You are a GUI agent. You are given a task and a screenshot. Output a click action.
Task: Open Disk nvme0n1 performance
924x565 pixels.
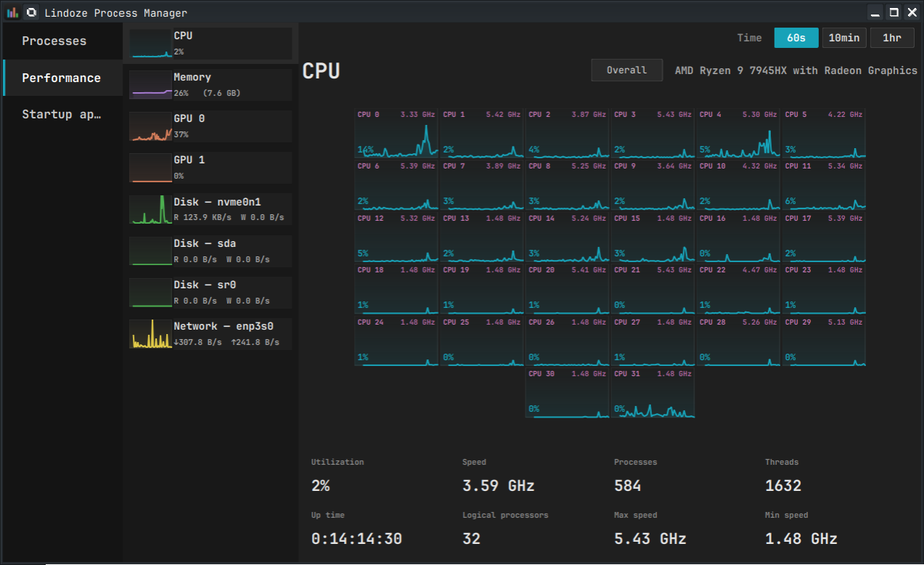[x=210, y=209]
